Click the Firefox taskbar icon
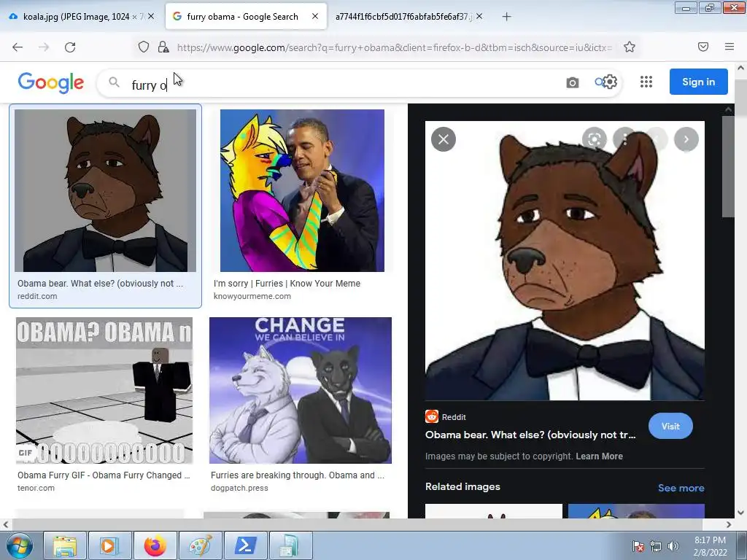 155,545
